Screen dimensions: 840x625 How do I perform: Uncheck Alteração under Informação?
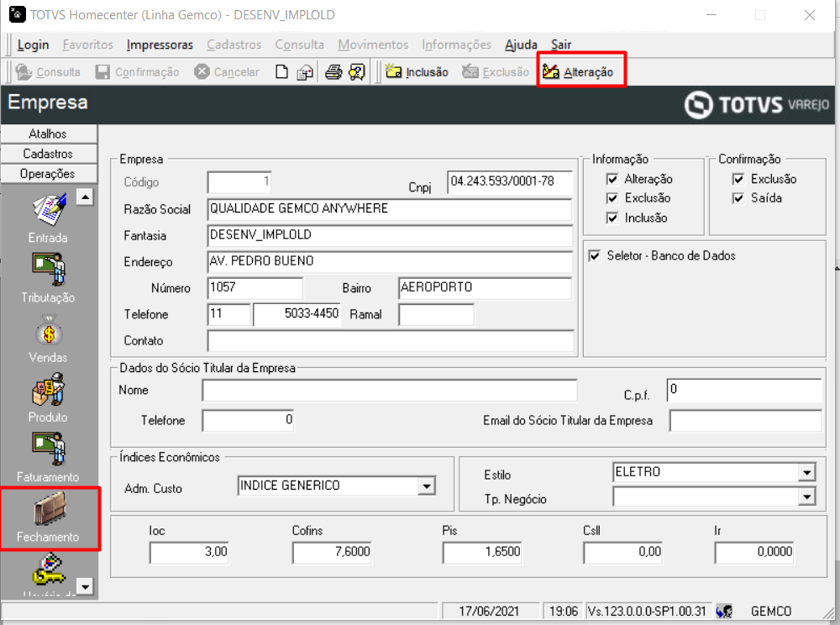pyautogui.click(x=612, y=179)
